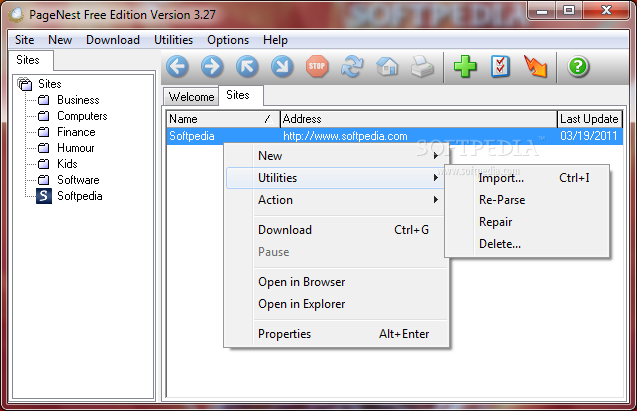Viewport: 637px width, 411px height.
Task: Select Humour category in tree
Action: pos(76,148)
